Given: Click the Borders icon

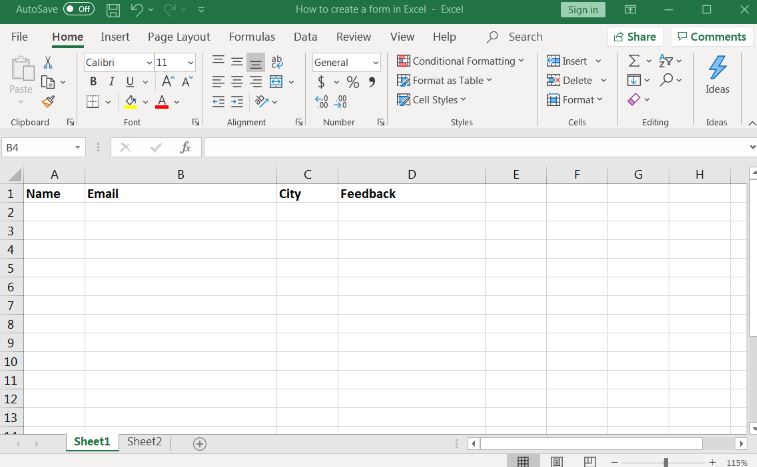Looking at the screenshot, I should [93, 101].
